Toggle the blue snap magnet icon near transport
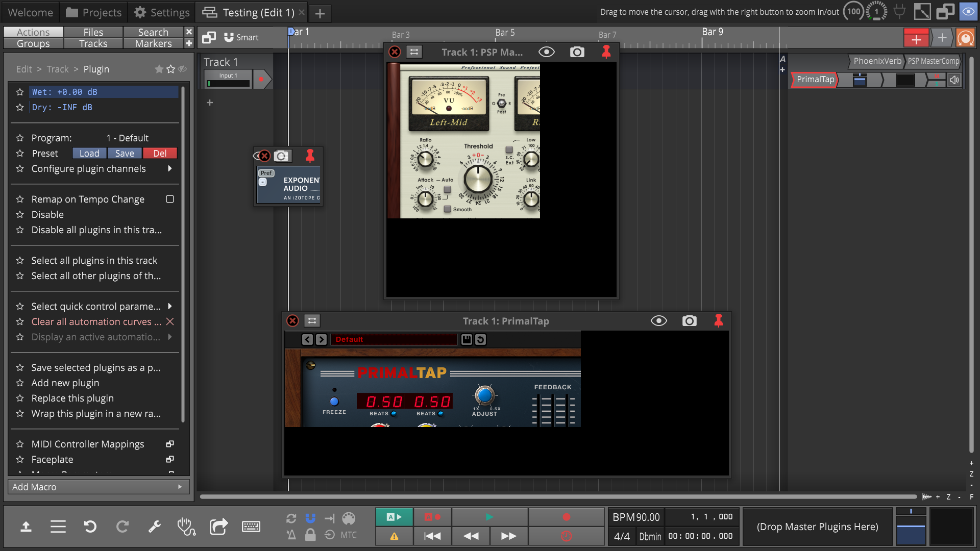980x551 pixels. (310, 518)
